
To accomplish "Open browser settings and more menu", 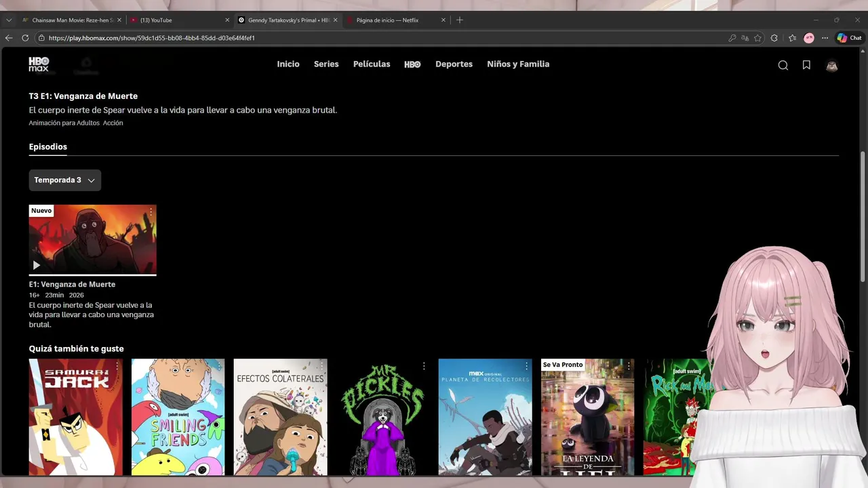I will pyautogui.click(x=825, y=38).
